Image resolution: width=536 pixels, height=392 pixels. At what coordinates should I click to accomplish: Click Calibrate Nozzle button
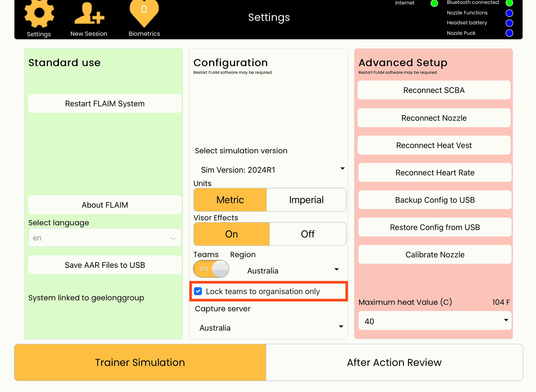point(435,254)
